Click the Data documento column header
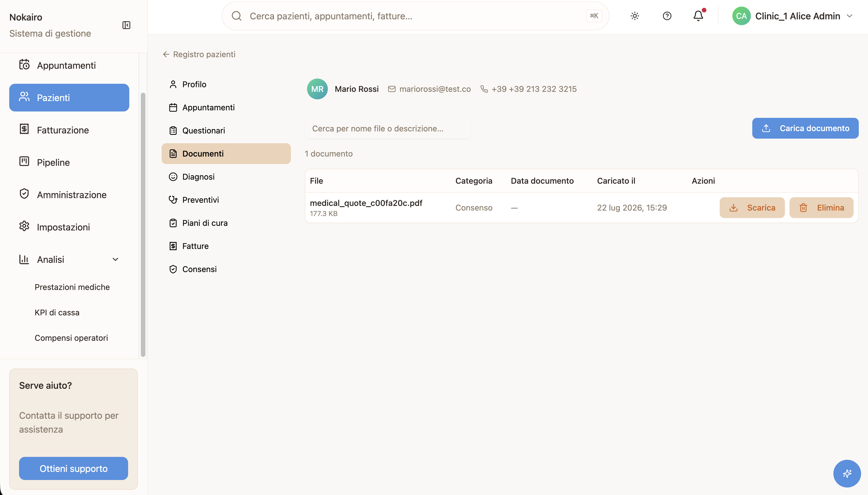 (x=542, y=181)
